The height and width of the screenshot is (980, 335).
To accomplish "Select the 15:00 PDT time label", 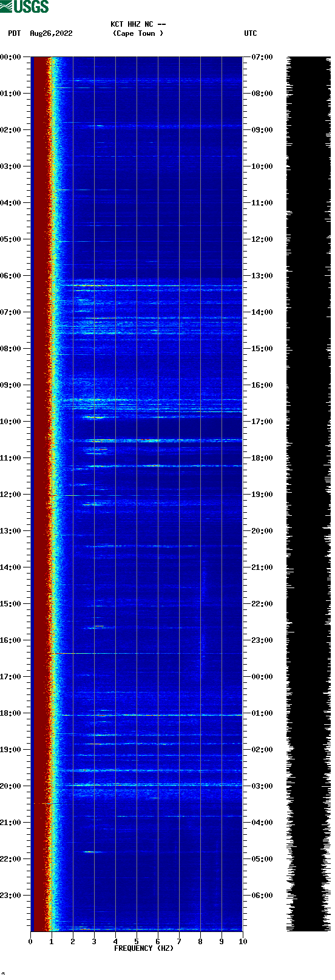I will pos(10,604).
